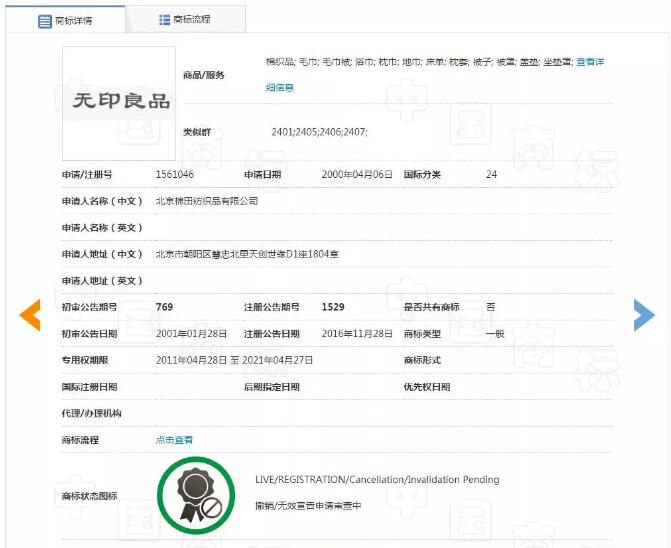Open the 商标详情 tab

point(65,20)
